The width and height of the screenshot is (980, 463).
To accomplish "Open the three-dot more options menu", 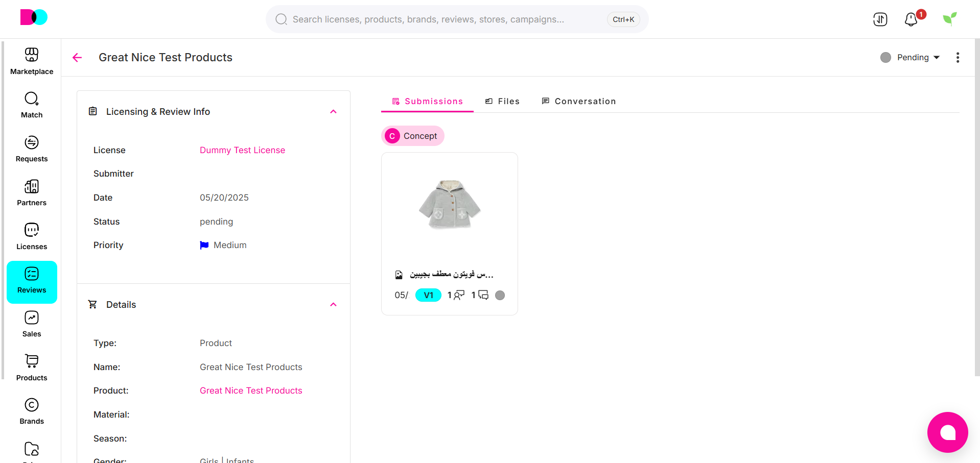I will coord(958,57).
